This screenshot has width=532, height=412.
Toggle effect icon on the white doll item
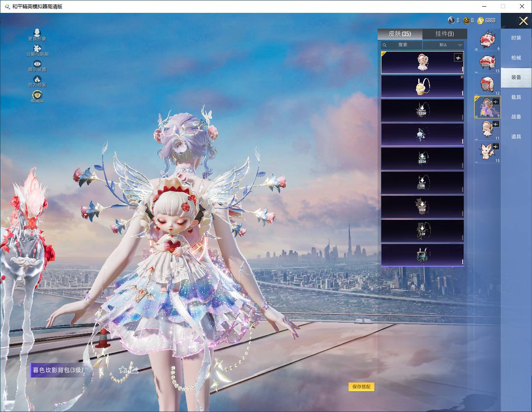495,124
